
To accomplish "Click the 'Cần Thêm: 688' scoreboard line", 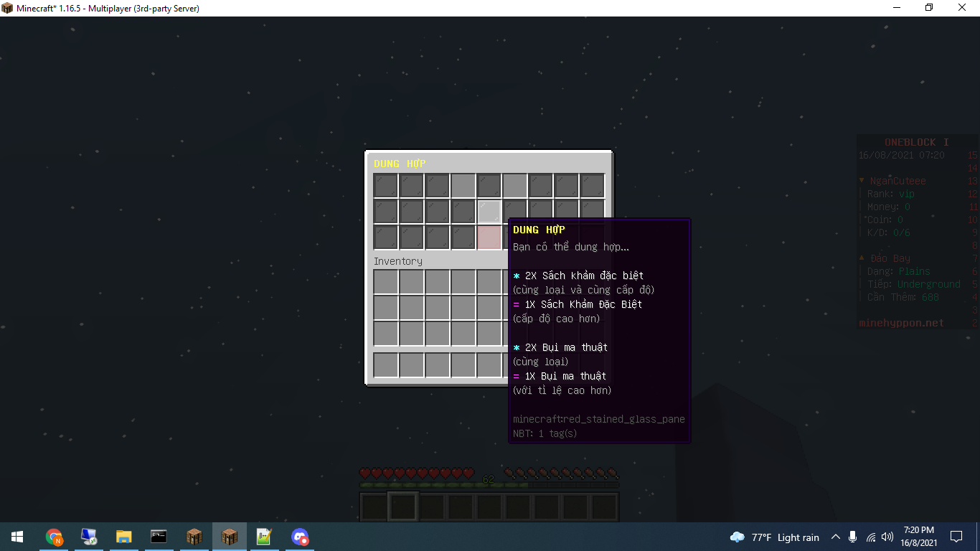I will pyautogui.click(x=903, y=297).
